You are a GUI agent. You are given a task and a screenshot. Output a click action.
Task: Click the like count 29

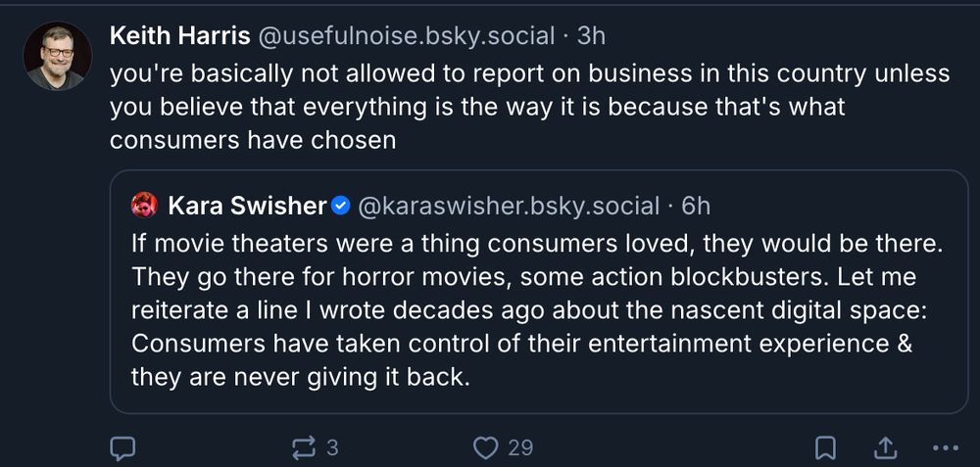(520, 447)
